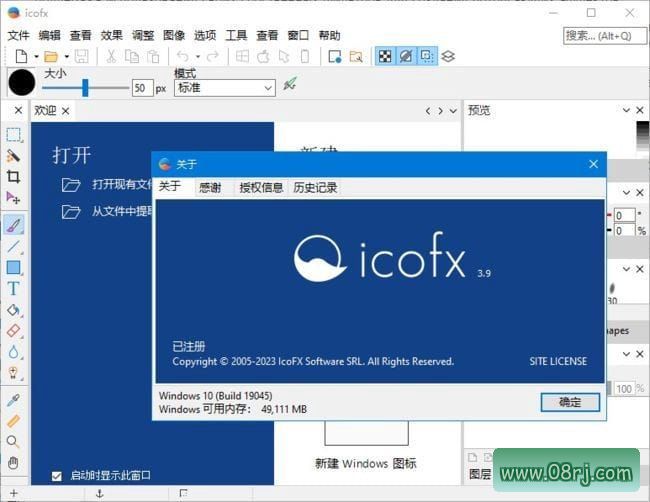Open the 窗口 menu
The height and width of the screenshot is (502, 650).
point(298,36)
